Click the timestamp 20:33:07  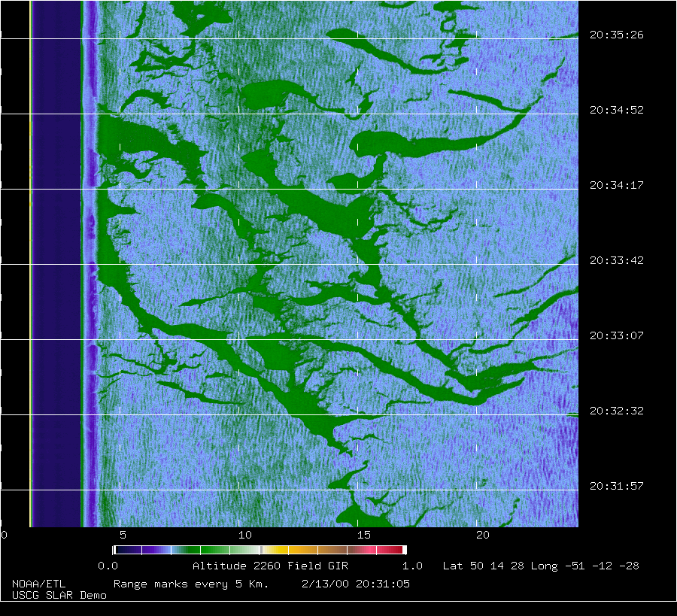pyautogui.click(x=616, y=335)
